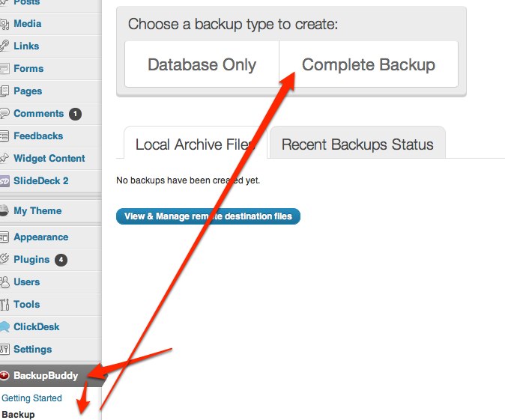Open the Pages menu
Image resolution: width=505 pixels, height=420 pixels.
[x=28, y=91]
